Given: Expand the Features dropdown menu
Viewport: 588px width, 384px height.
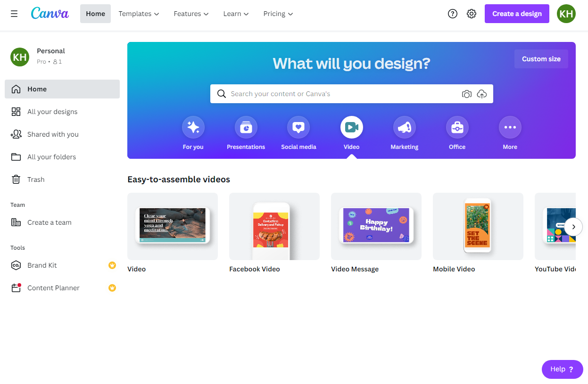Looking at the screenshot, I should click(x=191, y=14).
